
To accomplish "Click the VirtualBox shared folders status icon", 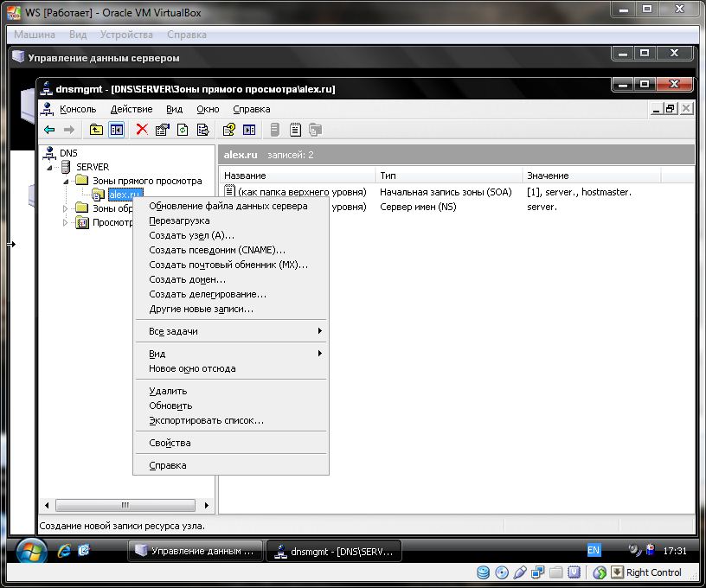I will click(x=555, y=572).
